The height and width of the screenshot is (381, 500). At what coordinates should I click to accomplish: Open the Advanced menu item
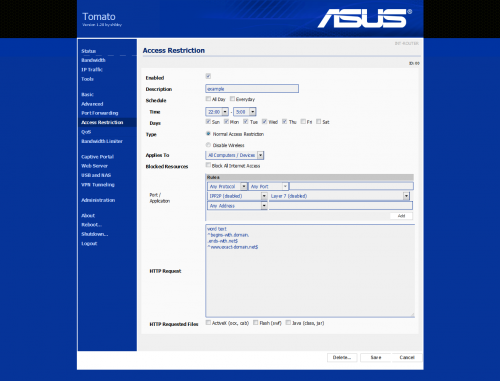[x=92, y=104]
